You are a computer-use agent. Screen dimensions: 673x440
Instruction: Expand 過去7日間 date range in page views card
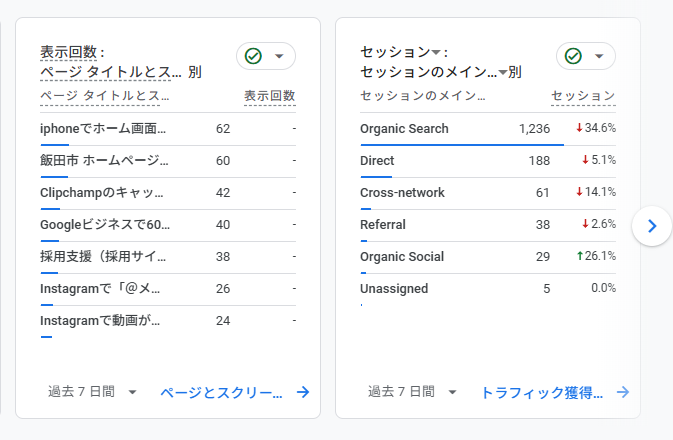pos(92,392)
